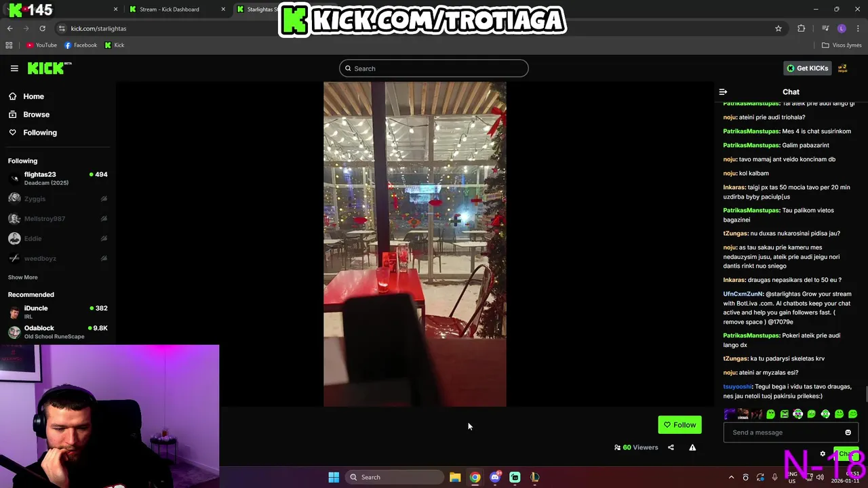Open site information icon in address bar

tap(62, 28)
